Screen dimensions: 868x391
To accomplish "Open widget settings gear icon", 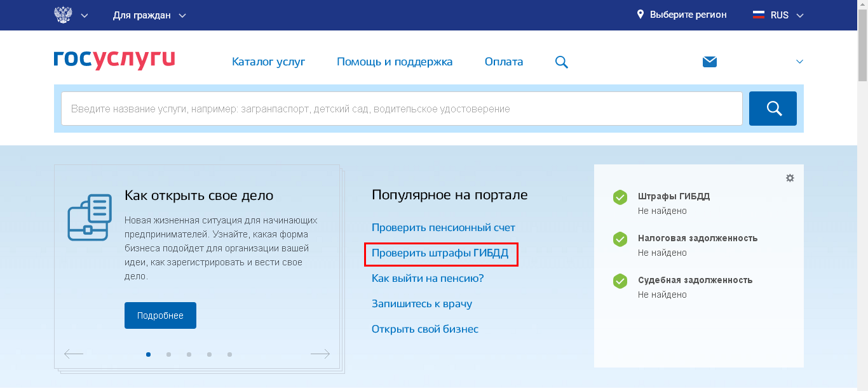I will [x=790, y=178].
